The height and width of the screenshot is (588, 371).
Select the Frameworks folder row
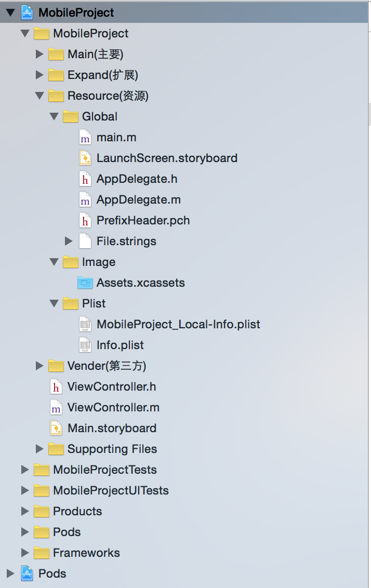coord(86,553)
